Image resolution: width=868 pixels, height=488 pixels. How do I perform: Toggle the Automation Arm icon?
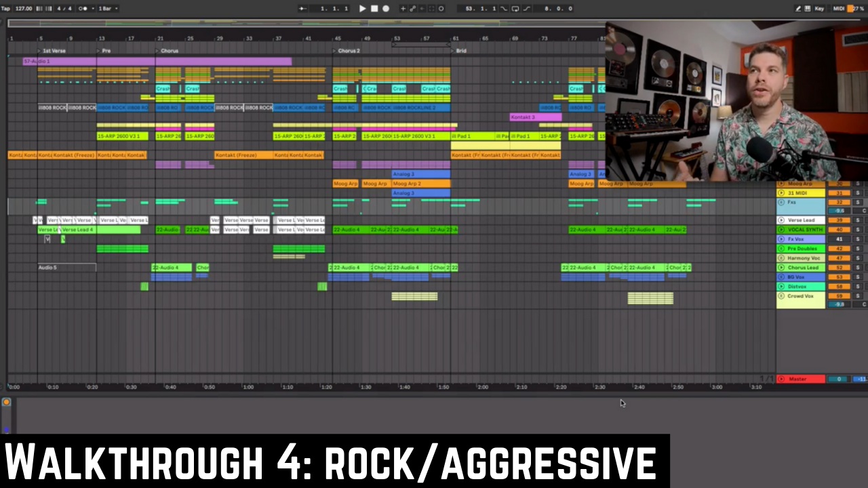(412, 9)
